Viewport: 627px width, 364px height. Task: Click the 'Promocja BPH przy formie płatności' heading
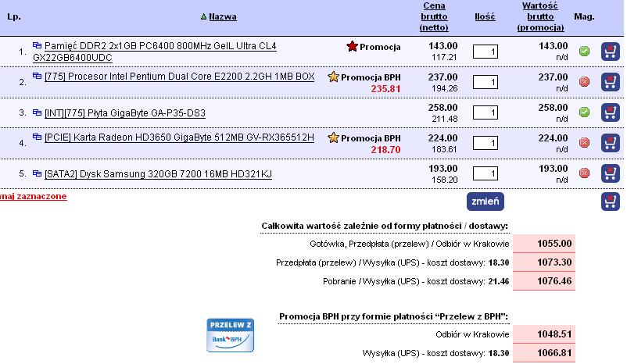point(393,316)
